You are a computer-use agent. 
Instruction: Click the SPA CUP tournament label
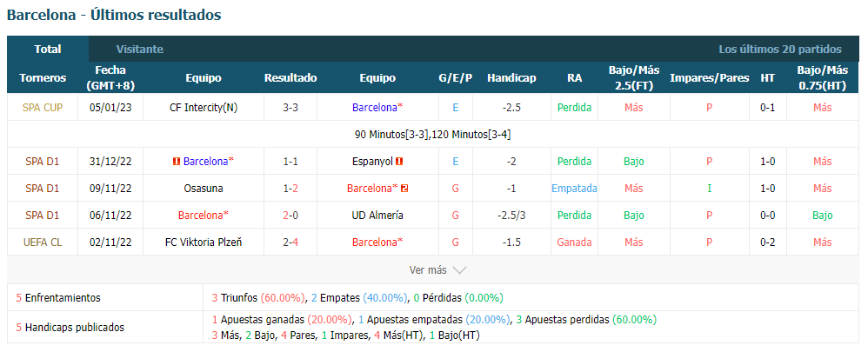(x=42, y=108)
